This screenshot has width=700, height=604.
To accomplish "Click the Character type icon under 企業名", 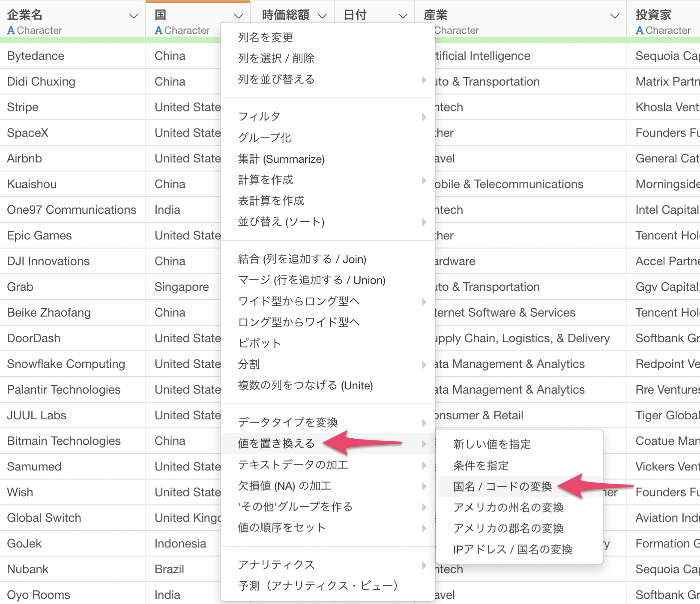I will [x=11, y=30].
